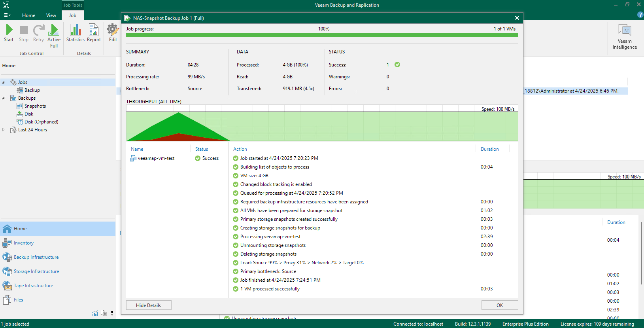The height and width of the screenshot is (328, 644).
Task: Click the Edit job gear icon
Action: click(113, 33)
